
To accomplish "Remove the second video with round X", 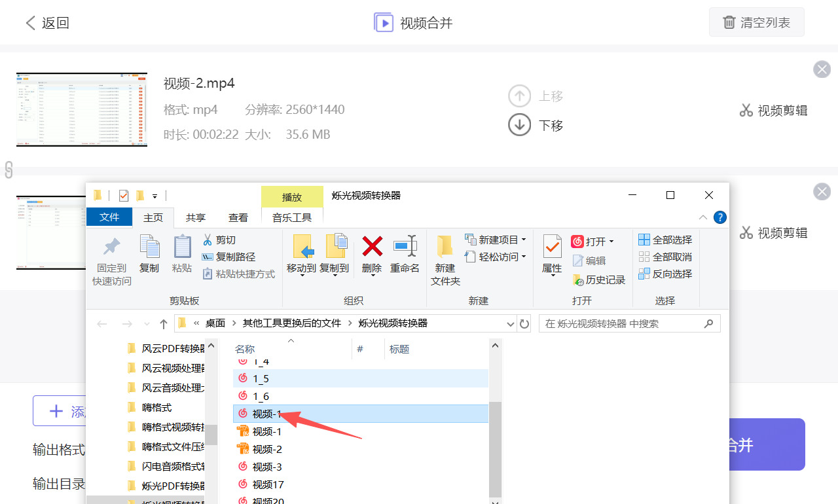I will 822,192.
